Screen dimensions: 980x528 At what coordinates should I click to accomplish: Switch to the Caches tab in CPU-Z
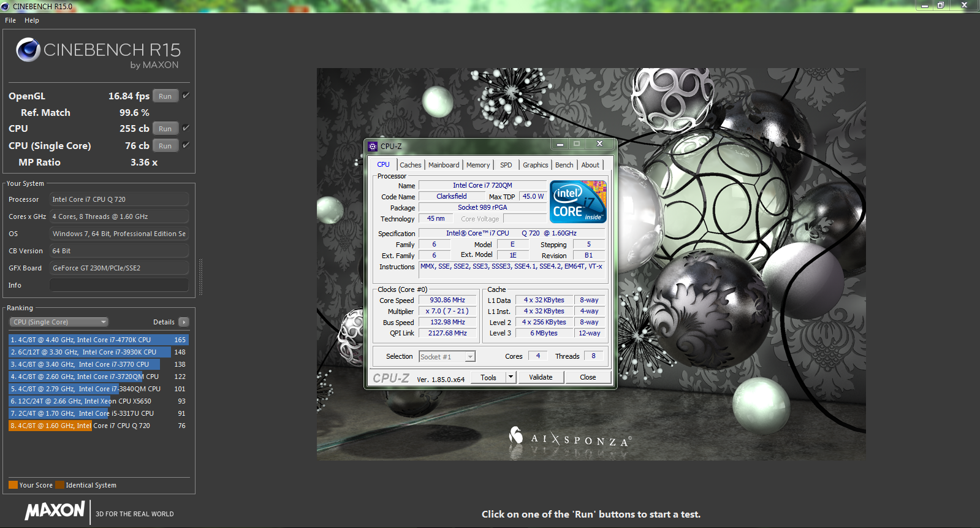pos(411,165)
